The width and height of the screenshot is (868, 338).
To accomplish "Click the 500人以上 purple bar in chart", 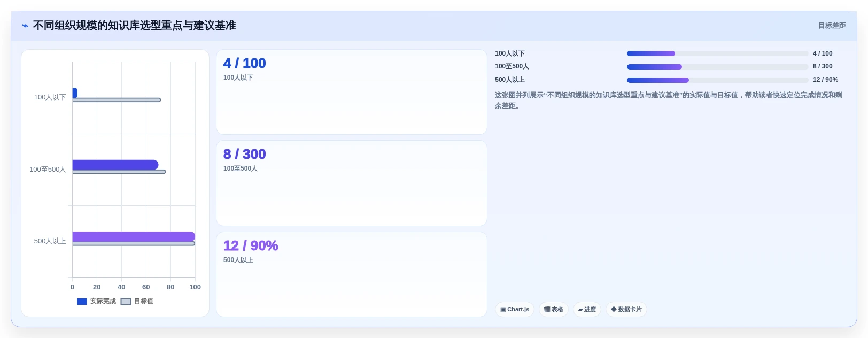I will (x=134, y=237).
